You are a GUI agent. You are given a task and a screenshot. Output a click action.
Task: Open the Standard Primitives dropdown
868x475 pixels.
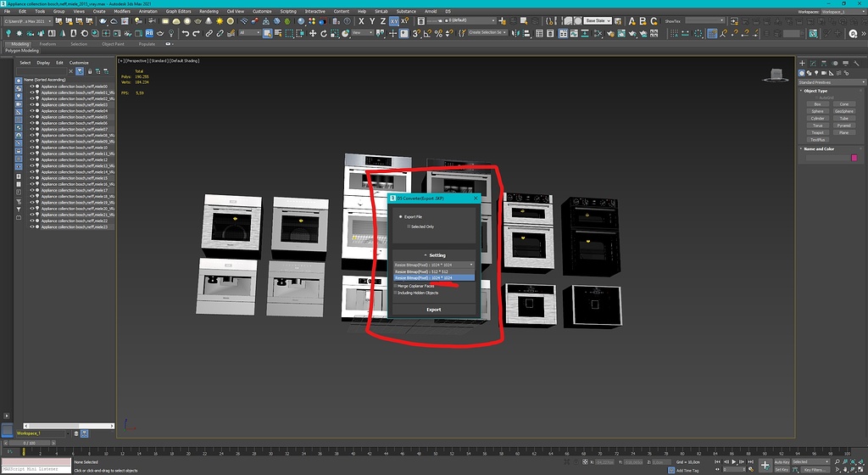click(831, 82)
